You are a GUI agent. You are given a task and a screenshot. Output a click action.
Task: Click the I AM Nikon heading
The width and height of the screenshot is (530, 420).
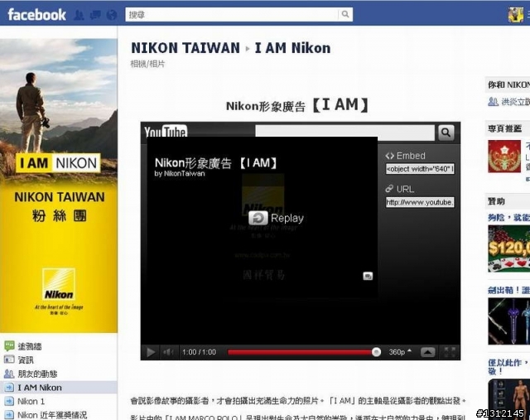click(x=292, y=48)
